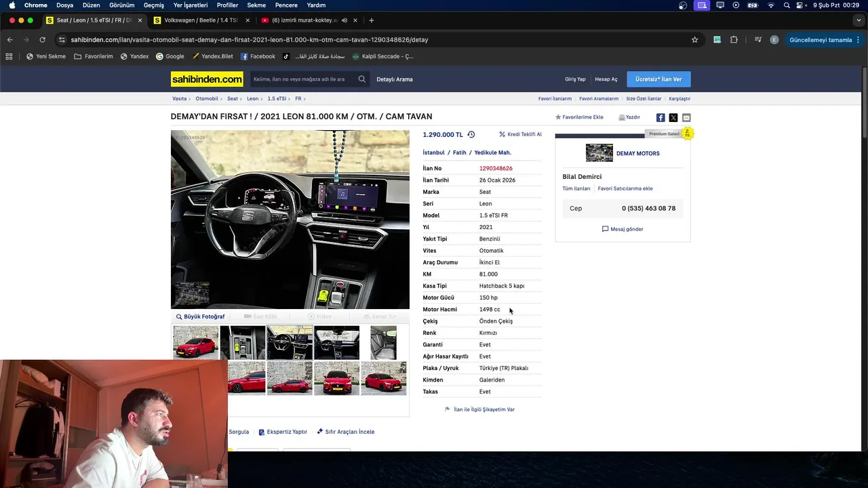Open the Yandex.Bilet bookmark
This screenshot has width=868, height=488.
click(212, 56)
